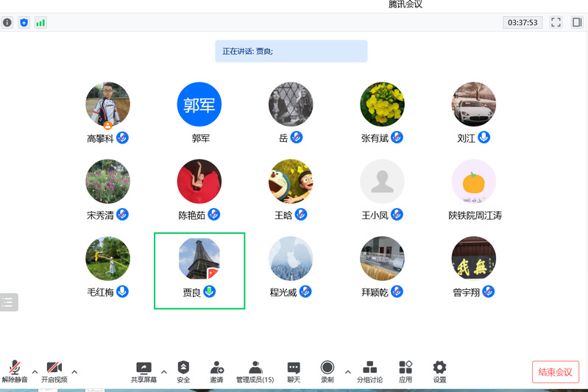Expand video options arrow beside 开启视频

point(74,371)
